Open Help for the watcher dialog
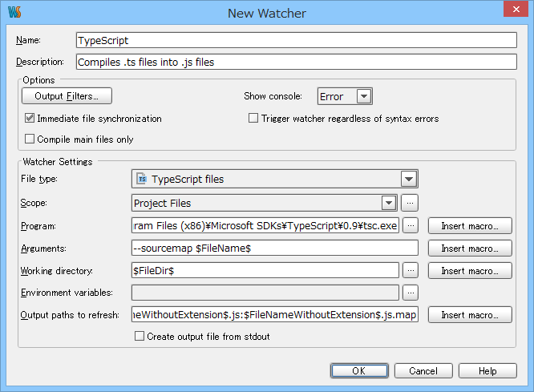 [x=487, y=371]
